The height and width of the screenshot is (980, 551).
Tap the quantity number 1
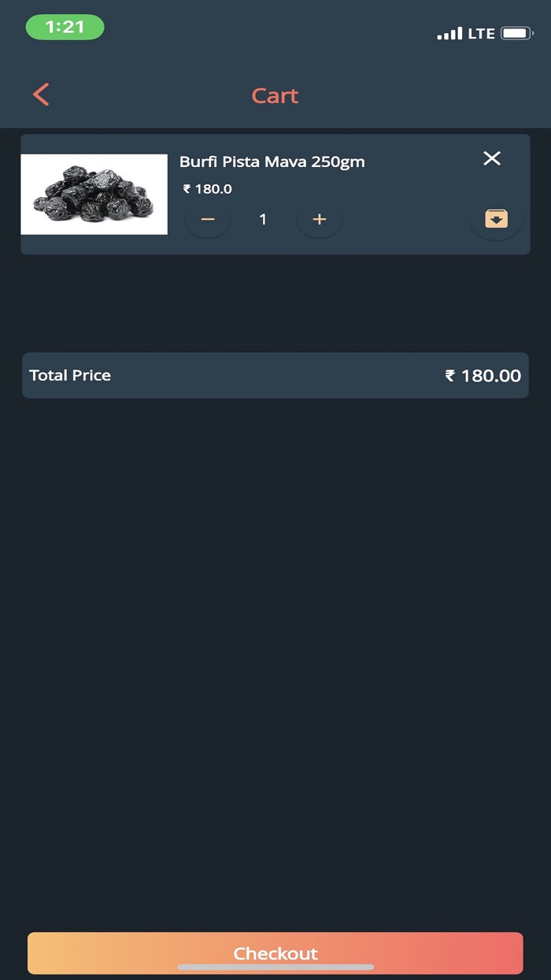[263, 219]
